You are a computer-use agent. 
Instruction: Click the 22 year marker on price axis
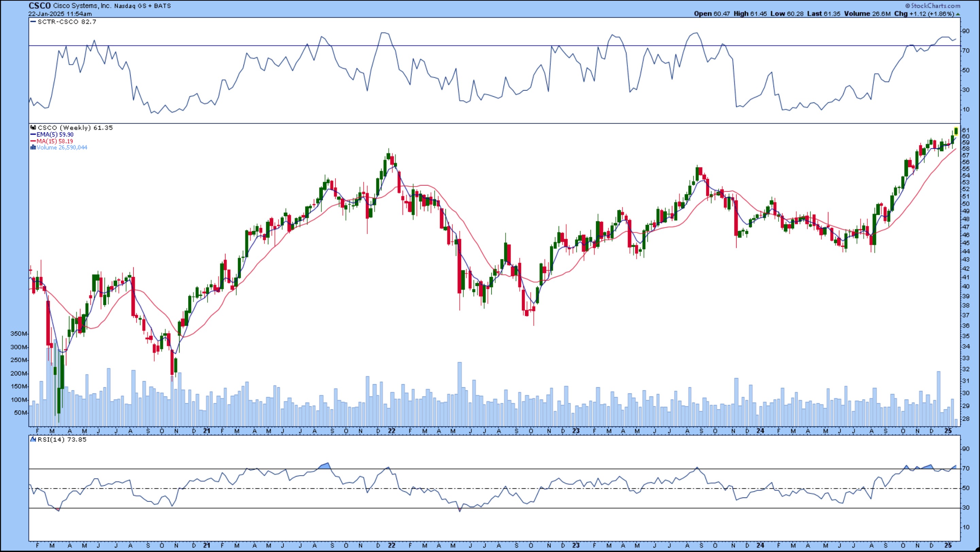click(391, 431)
